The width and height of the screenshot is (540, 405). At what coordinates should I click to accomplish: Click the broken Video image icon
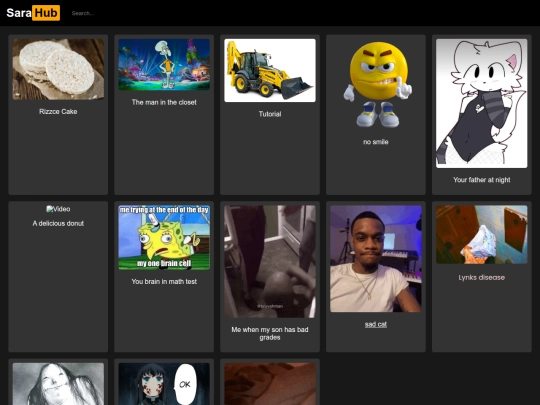pos(58,209)
